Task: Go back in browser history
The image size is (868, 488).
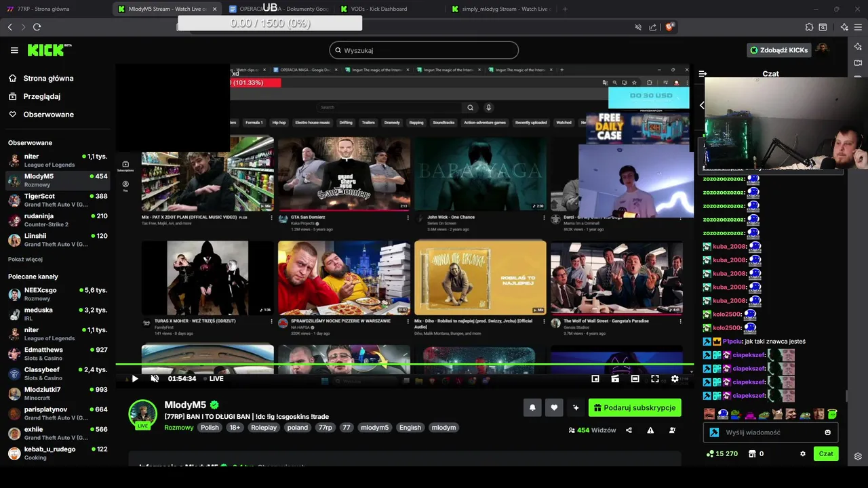Action: [9, 27]
